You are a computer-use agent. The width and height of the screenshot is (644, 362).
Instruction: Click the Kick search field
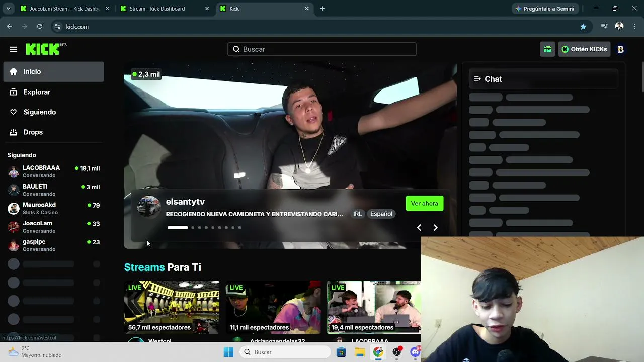click(x=322, y=49)
